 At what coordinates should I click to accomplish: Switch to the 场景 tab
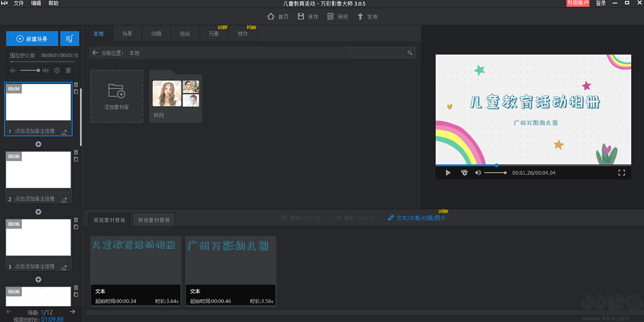(127, 34)
